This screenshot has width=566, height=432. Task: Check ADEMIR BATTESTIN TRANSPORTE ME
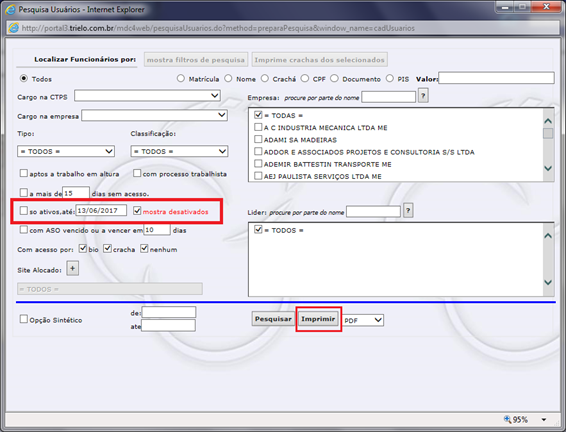click(258, 163)
